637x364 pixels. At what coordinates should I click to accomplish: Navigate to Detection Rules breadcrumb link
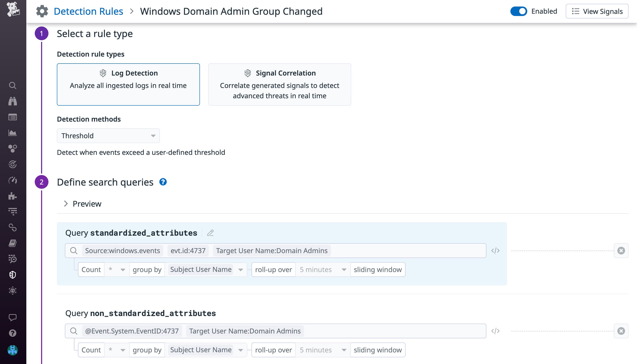[89, 11]
